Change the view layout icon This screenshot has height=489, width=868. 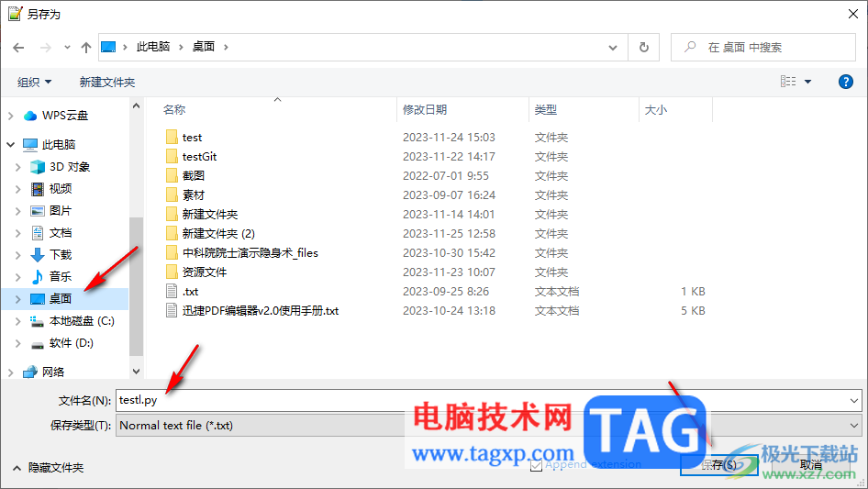click(788, 82)
